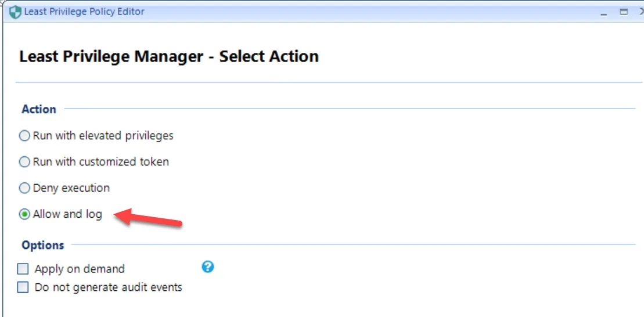Select the Run with elevated privileges radio button
644x317 pixels.
tap(24, 136)
